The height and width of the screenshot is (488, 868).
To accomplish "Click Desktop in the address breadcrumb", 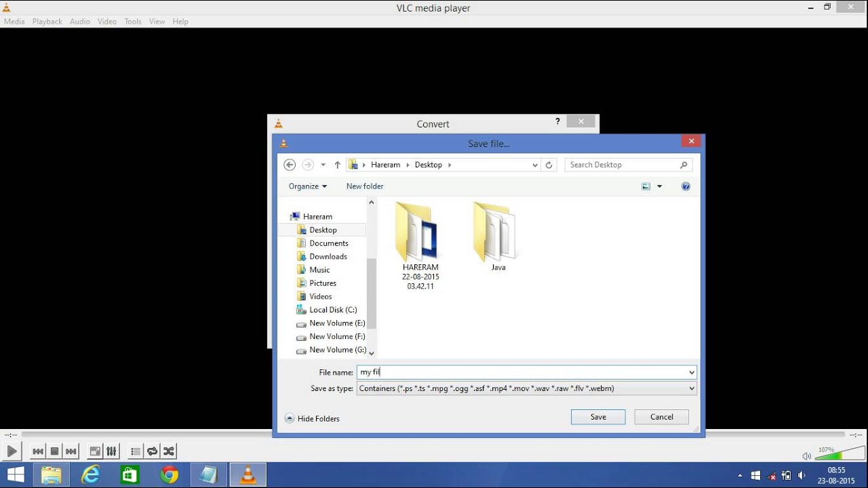I will (428, 165).
